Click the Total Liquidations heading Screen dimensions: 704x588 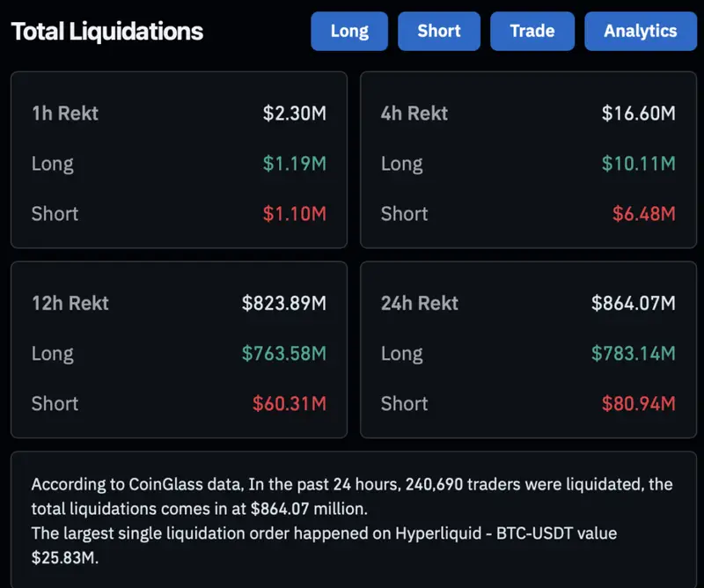pos(106,31)
